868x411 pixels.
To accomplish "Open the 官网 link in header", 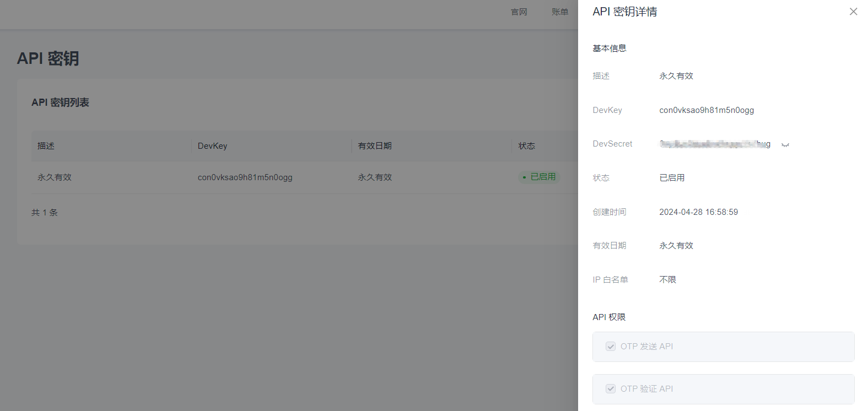I will (519, 12).
